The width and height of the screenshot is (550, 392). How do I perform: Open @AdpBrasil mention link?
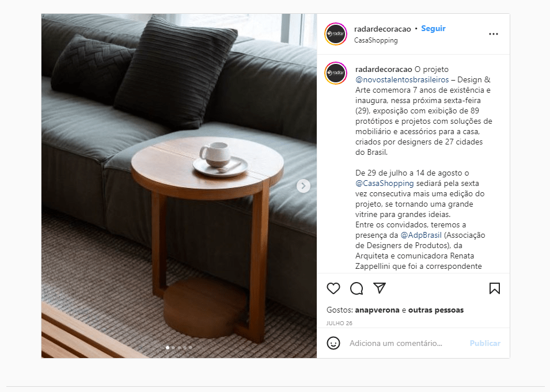(x=421, y=235)
